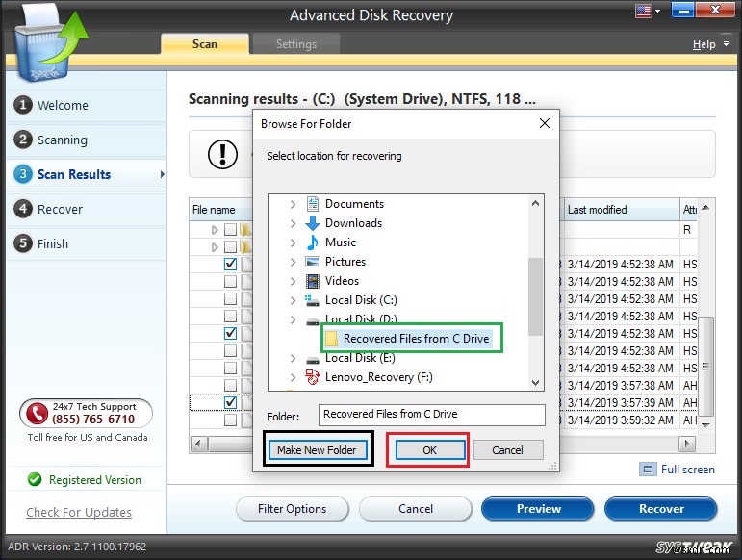Expand the Local Disk (C:) node

(293, 300)
